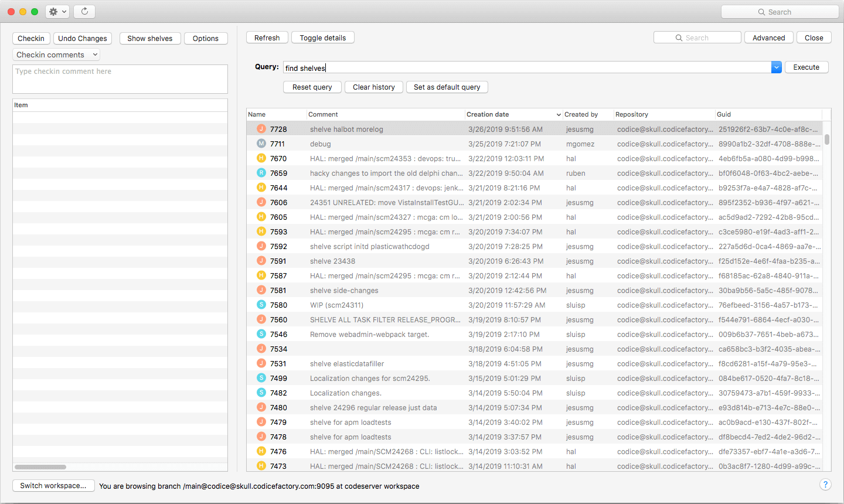
Task: Click the J avatar icon of shelve 7592
Action: 261,246
